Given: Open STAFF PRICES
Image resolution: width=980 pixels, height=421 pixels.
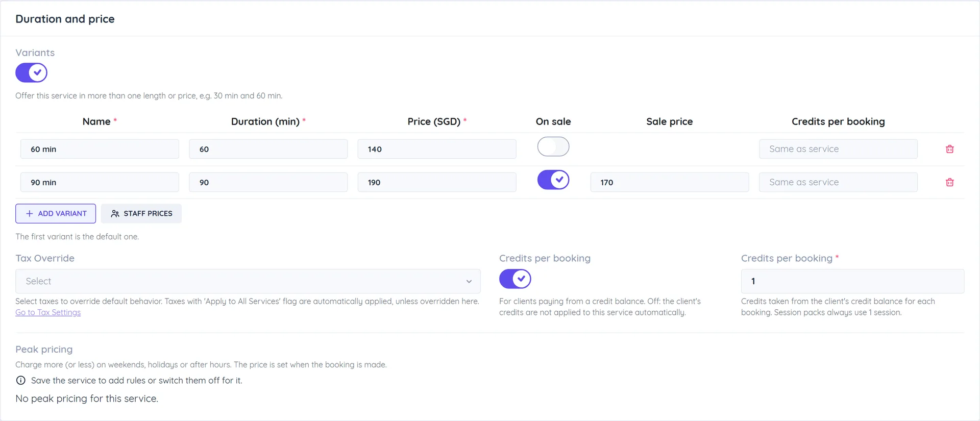Looking at the screenshot, I should [141, 213].
